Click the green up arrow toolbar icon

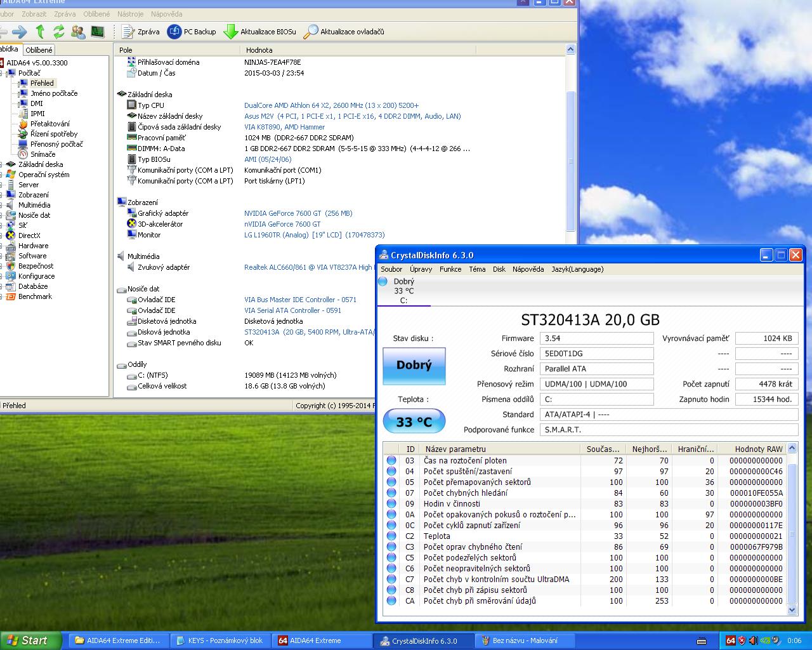pos(40,32)
